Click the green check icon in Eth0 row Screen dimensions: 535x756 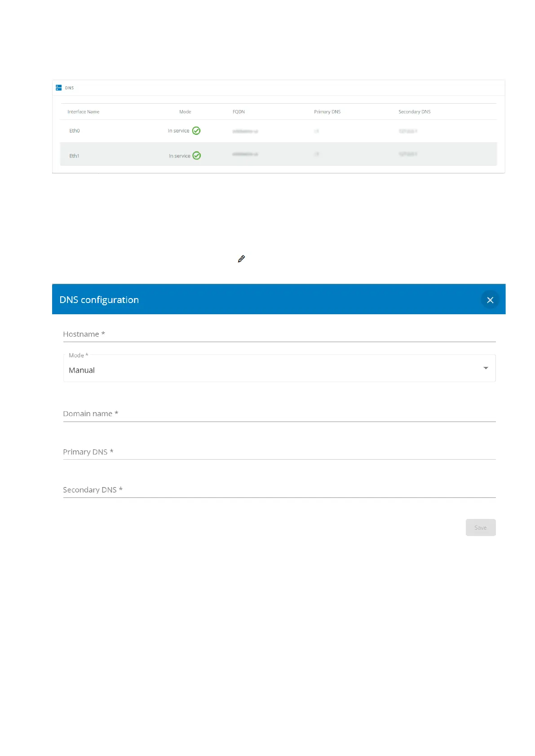pos(196,131)
